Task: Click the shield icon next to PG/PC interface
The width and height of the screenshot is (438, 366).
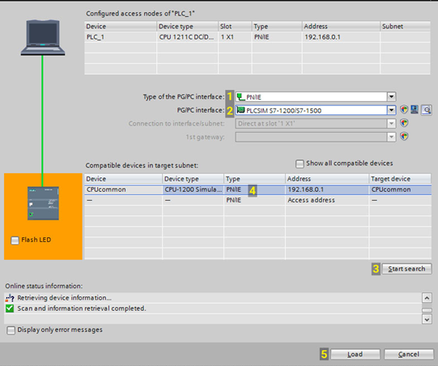Action: (x=404, y=110)
